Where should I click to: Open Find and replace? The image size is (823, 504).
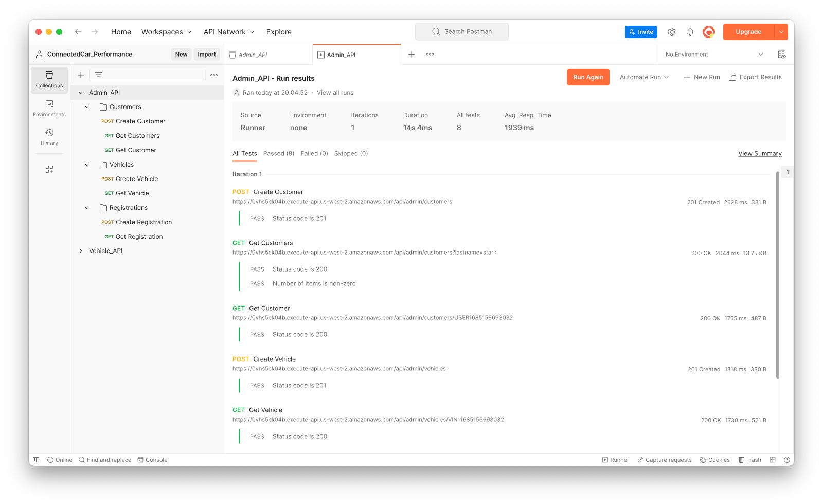(105, 460)
